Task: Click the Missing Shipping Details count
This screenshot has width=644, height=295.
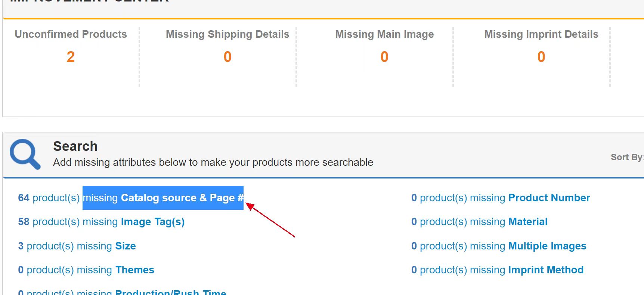Action: point(227,57)
